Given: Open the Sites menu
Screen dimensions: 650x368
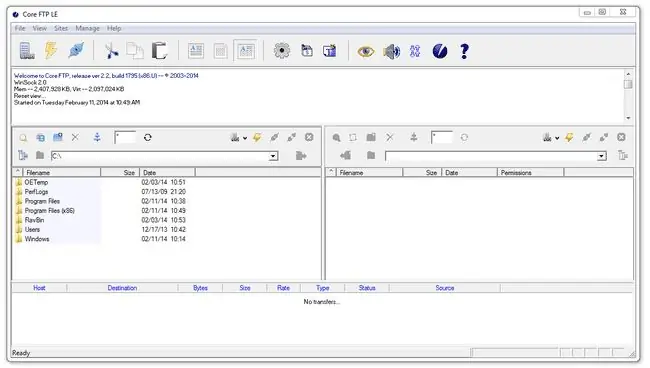Looking at the screenshot, I should tap(61, 28).
